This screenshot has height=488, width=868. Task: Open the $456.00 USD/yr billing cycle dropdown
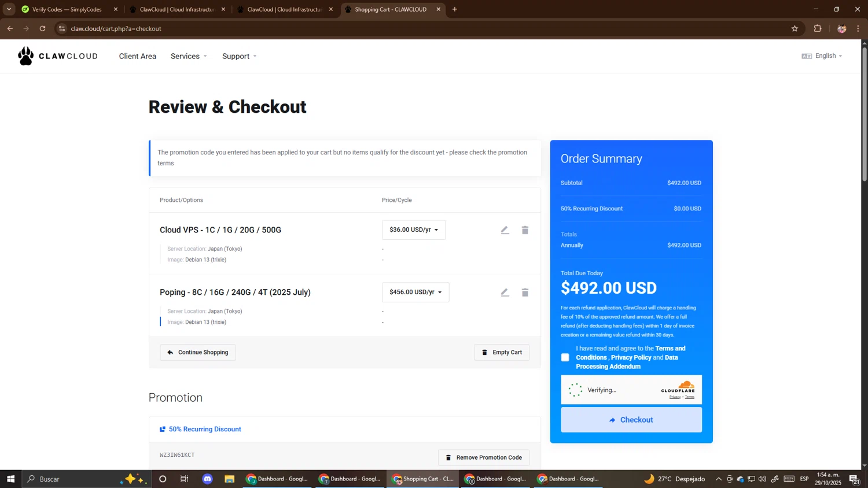click(415, 293)
